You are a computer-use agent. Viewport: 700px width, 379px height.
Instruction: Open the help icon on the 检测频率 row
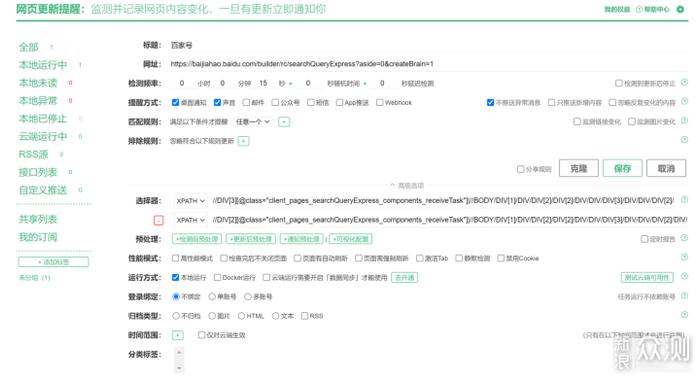pyautogui.click(x=684, y=83)
